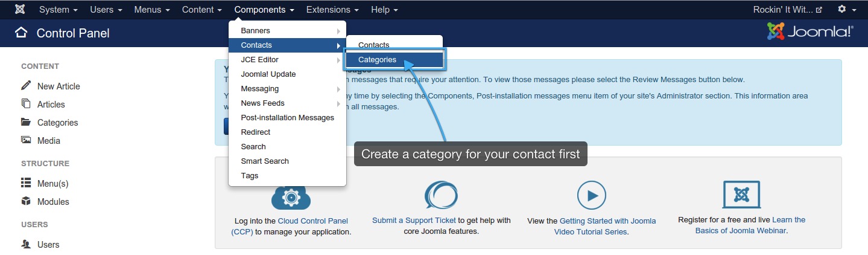Open the New Article sidebar link
The height and width of the screenshot is (255, 868).
point(59,86)
